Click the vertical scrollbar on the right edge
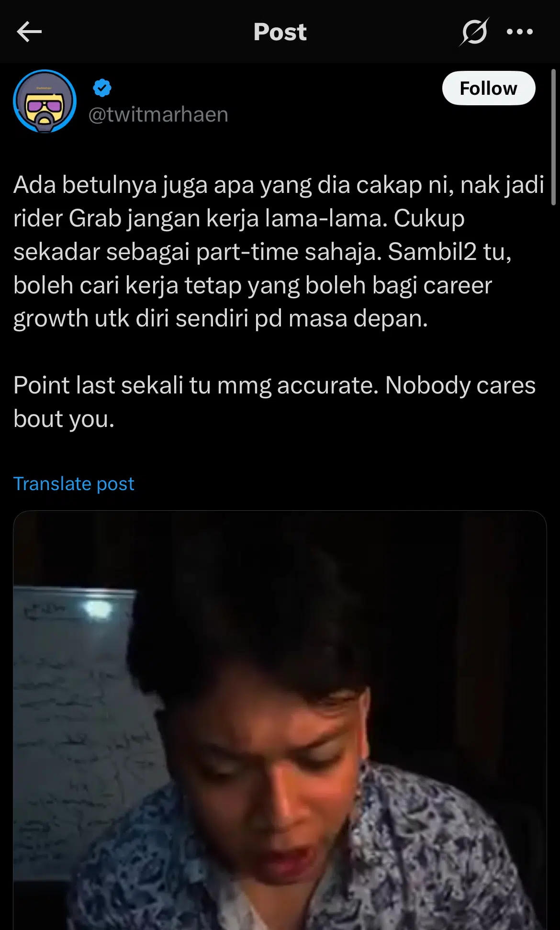Screen dimensions: 560x930 click(553, 137)
